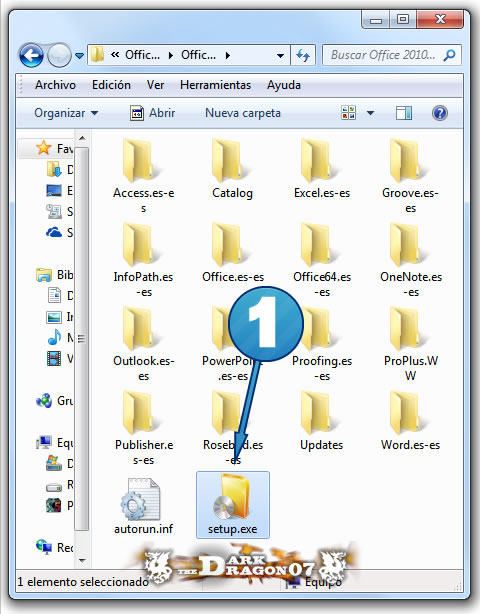Select the ProPlus.WW folder

pyautogui.click(x=410, y=344)
